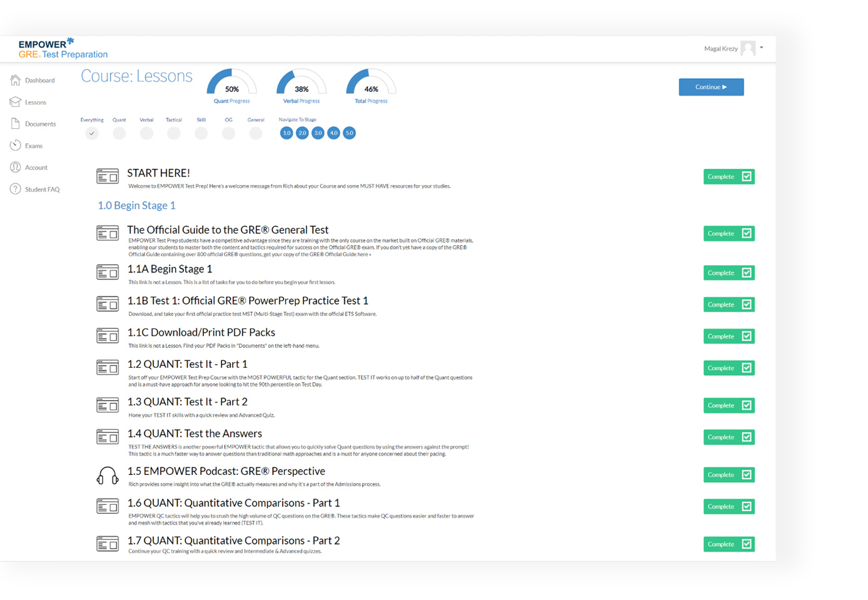Click the lesson icon beside The Official Guide
The height and width of the screenshot is (600, 868).
pyautogui.click(x=108, y=233)
